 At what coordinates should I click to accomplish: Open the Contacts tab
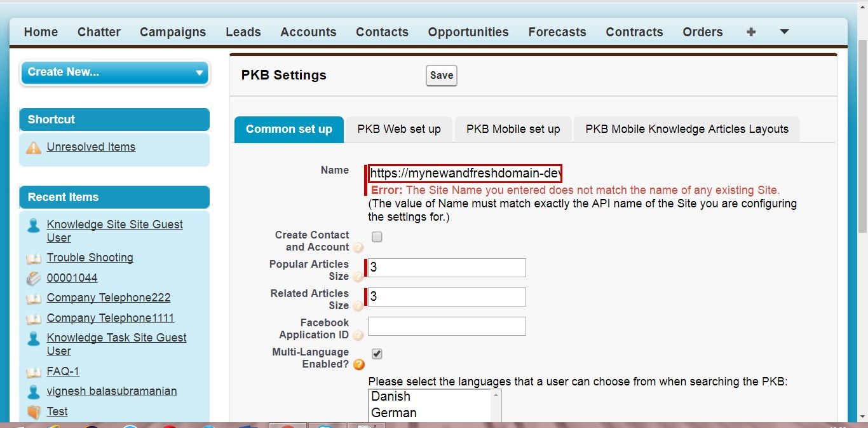pyautogui.click(x=382, y=32)
